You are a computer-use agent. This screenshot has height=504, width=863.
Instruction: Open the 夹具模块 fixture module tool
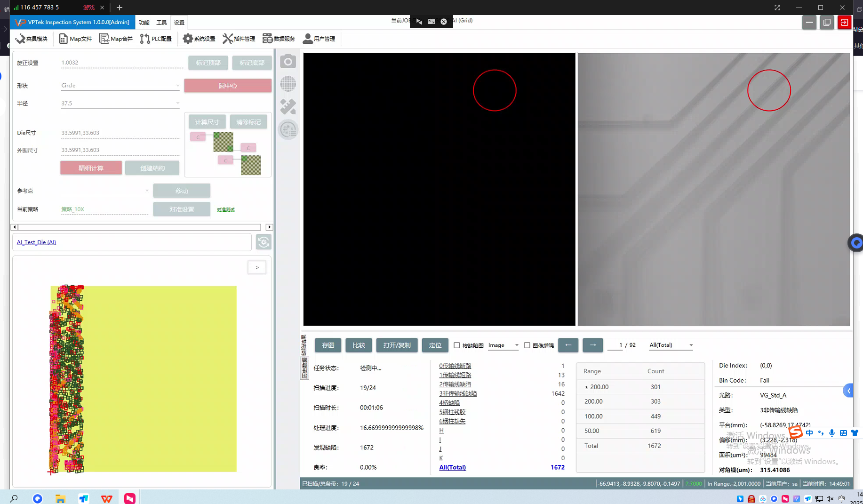(32, 39)
